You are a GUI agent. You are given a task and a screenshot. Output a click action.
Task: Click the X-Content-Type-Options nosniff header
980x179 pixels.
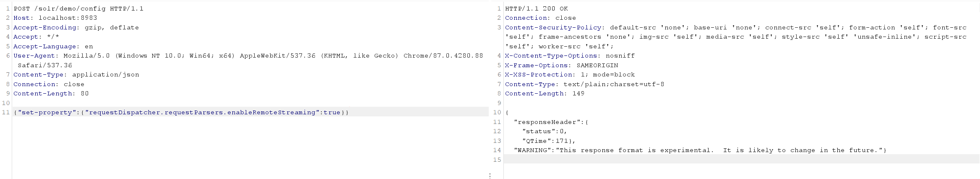pos(570,55)
